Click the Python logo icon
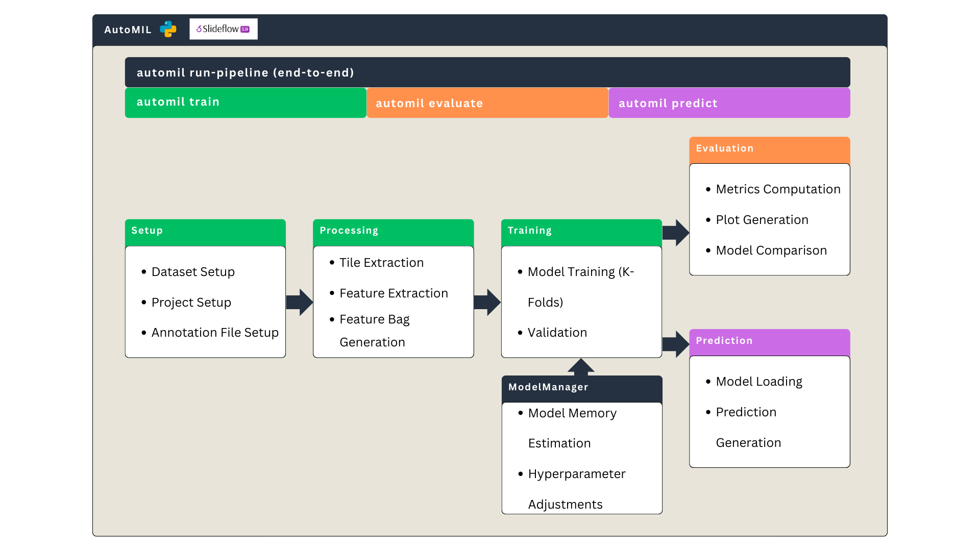This screenshot has width=980, height=551. point(168,30)
